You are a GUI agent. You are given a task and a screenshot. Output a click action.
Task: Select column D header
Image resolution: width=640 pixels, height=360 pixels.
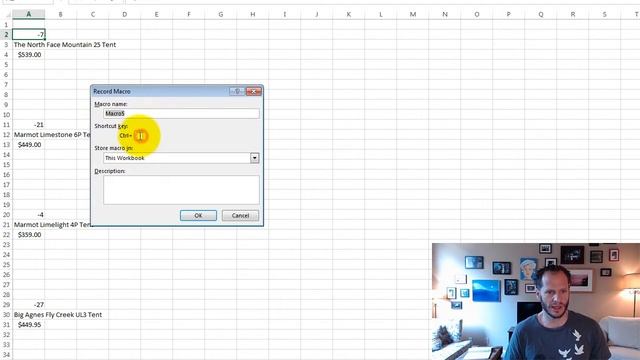[x=124, y=14]
